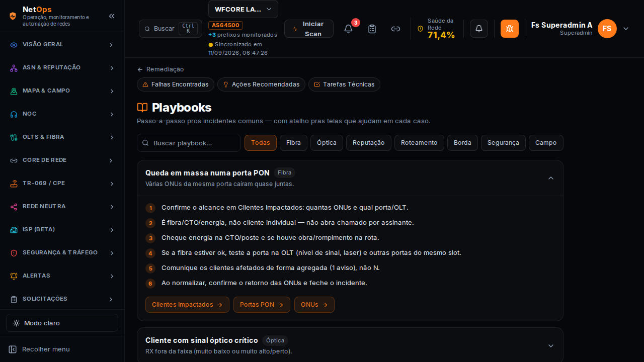This screenshot has height=362, width=644.
Task: Open the Falhas Encontradas chip
Action: coord(176,84)
